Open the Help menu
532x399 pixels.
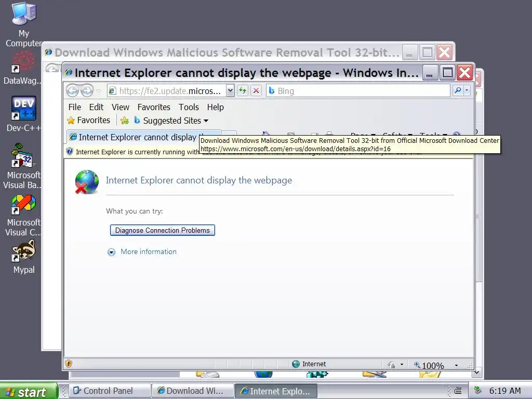[216, 107]
